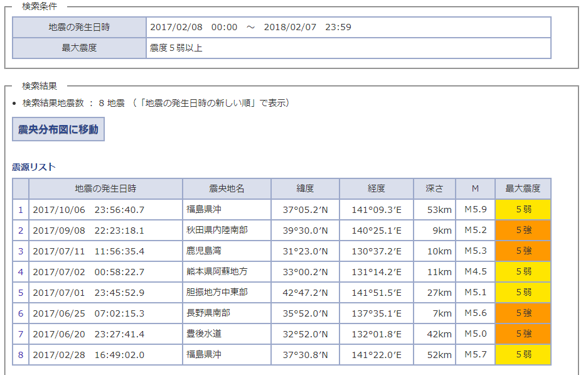Click the 深さ column header
Image resolution: width=588 pixels, height=375 pixels.
click(x=434, y=188)
